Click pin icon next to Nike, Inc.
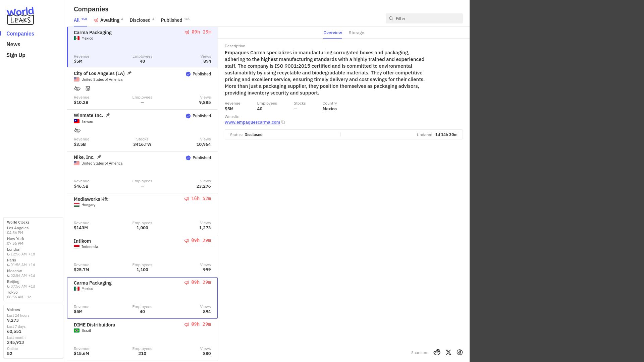The image size is (644, 362). click(x=99, y=157)
